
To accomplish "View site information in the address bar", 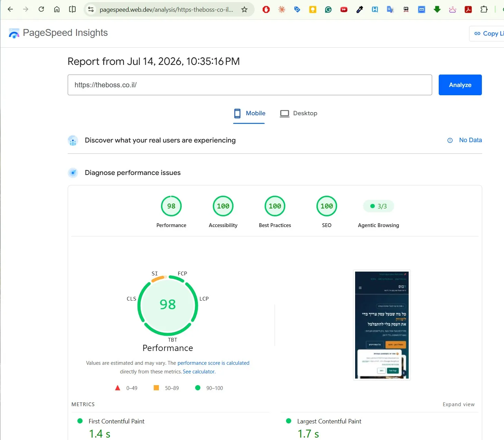I will 91,9.
